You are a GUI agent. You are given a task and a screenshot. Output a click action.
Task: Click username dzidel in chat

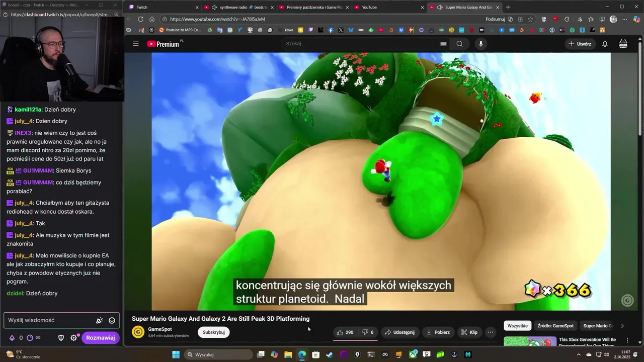pos(15,294)
